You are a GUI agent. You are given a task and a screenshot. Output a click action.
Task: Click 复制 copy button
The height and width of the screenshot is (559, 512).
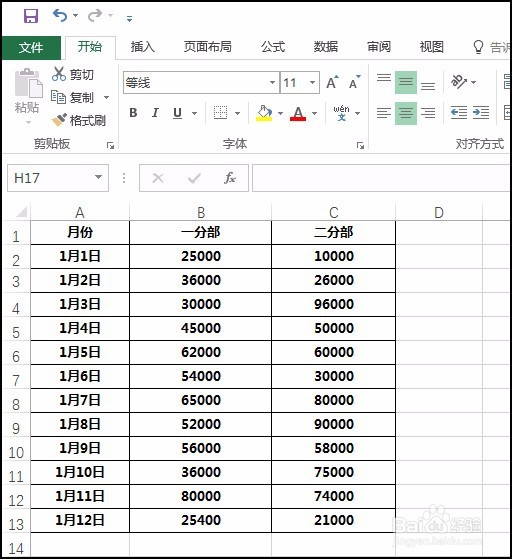click(x=73, y=97)
